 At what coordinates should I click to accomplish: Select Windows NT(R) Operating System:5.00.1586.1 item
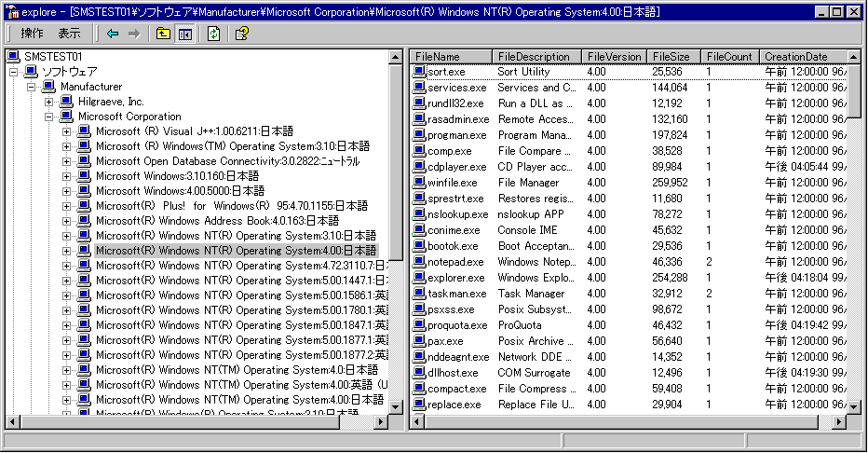(x=242, y=295)
